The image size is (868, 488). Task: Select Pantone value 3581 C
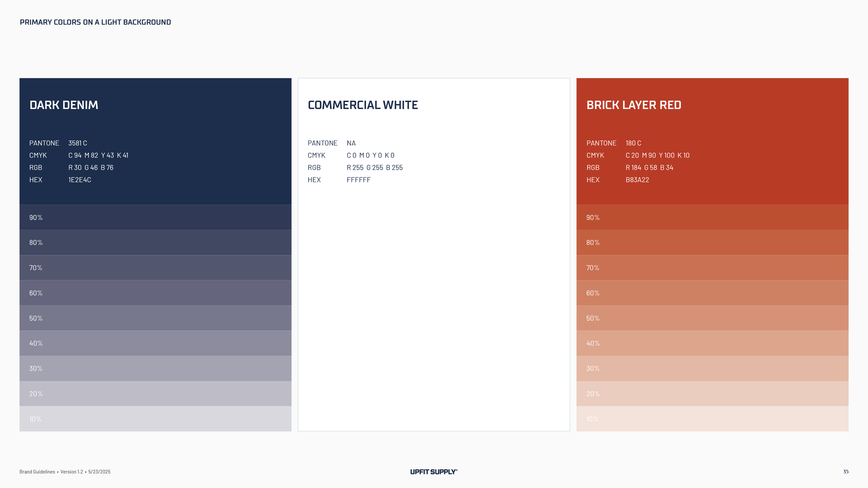78,143
